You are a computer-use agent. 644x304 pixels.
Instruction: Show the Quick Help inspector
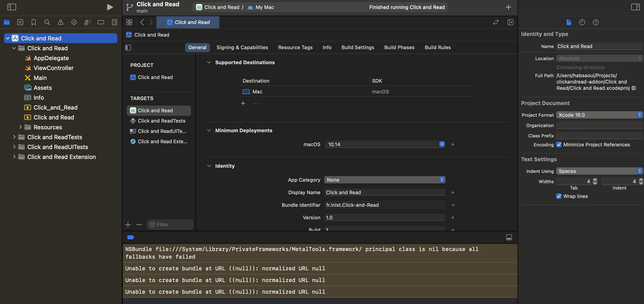595,22
